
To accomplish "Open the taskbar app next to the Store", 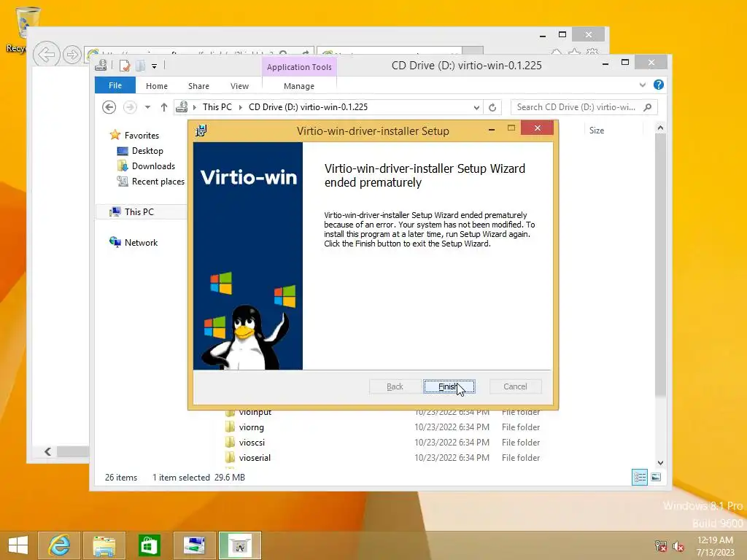I will click(x=194, y=545).
